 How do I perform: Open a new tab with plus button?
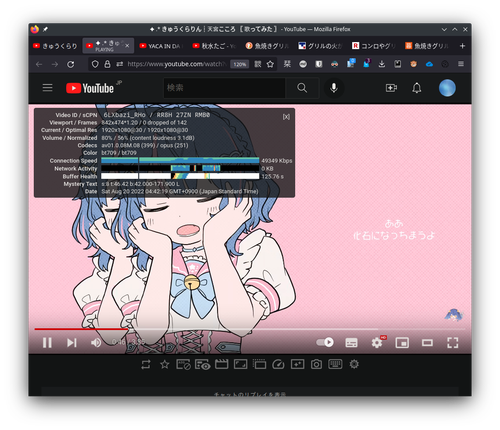[x=462, y=46]
